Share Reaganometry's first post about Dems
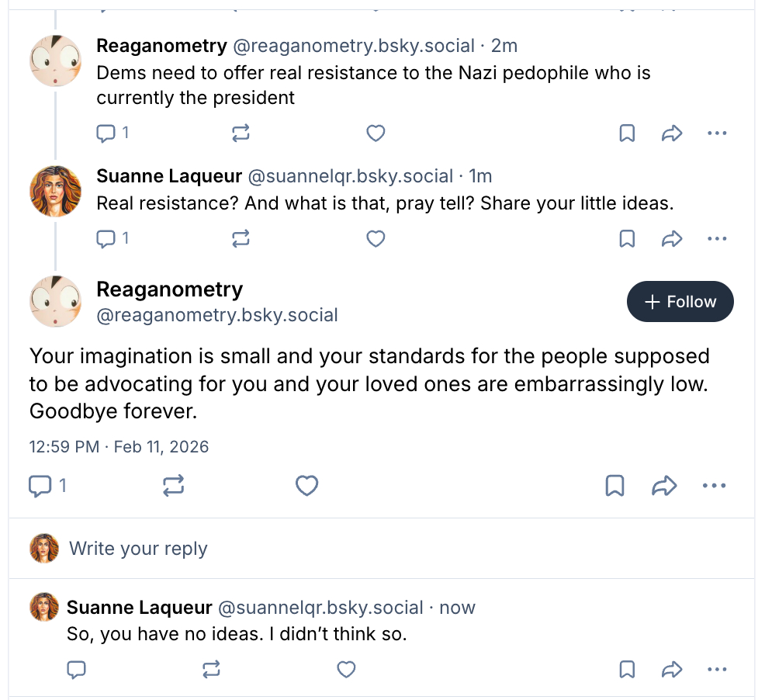765x700 pixels. [671, 133]
